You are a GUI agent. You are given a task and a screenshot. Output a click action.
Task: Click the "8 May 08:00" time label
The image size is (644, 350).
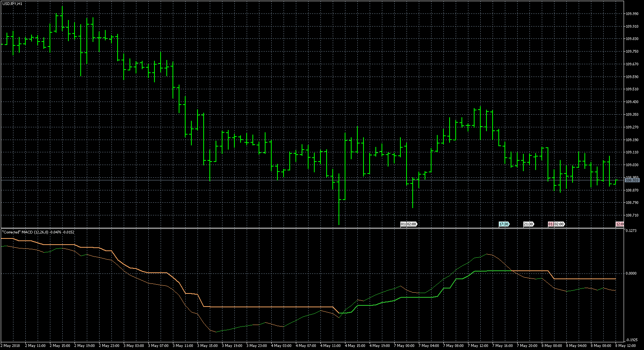[601, 346]
